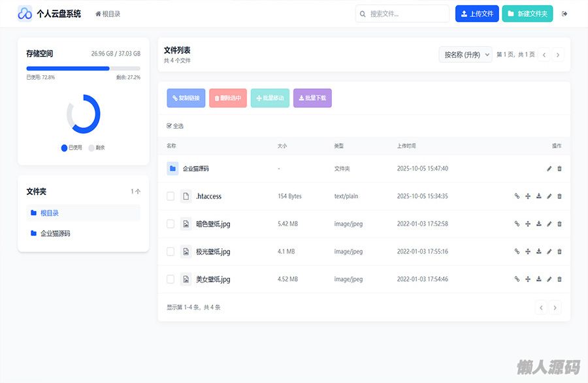Download 极光壁纸.jpg using its download icon
The width and height of the screenshot is (588, 383).
click(x=538, y=252)
